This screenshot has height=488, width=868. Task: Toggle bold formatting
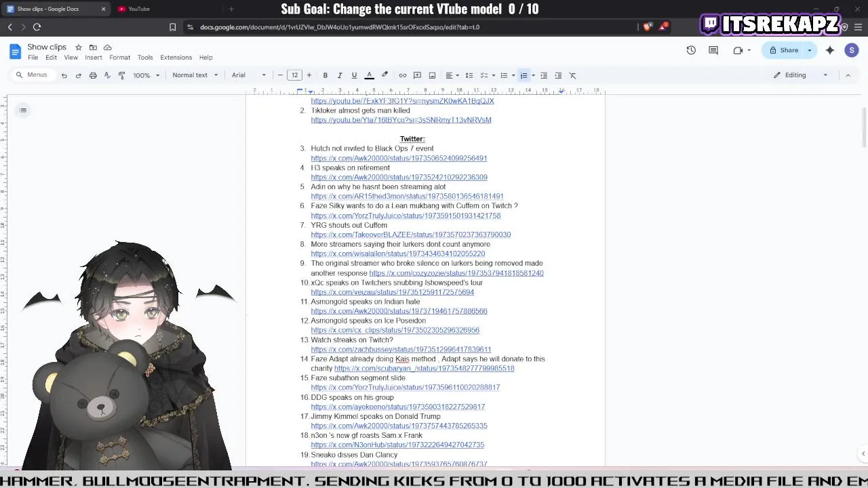pyautogui.click(x=325, y=75)
